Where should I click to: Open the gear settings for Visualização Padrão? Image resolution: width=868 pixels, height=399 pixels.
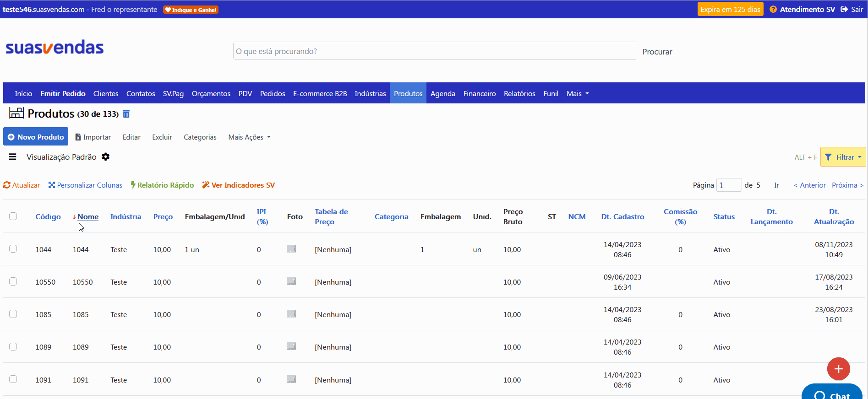[x=106, y=157]
